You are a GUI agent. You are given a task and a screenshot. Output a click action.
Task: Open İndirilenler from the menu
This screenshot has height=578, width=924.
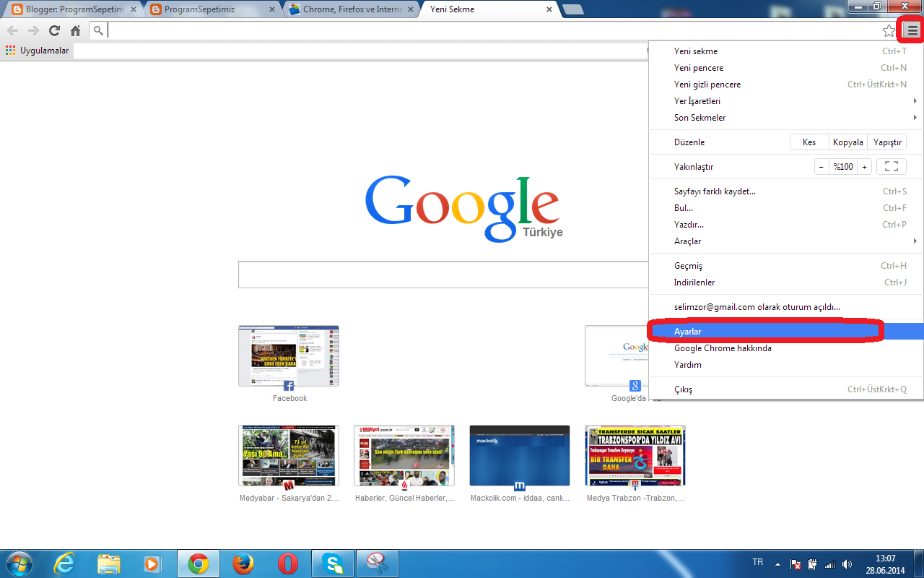(786, 282)
